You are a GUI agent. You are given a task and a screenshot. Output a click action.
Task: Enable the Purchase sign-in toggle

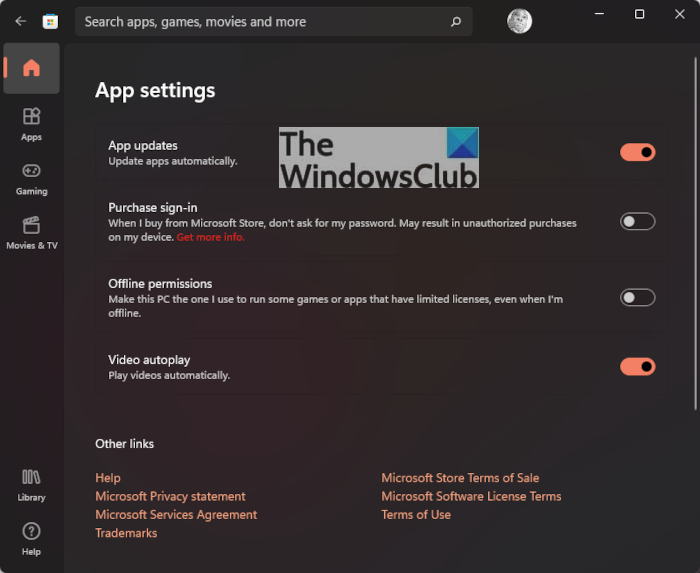pyautogui.click(x=637, y=221)
